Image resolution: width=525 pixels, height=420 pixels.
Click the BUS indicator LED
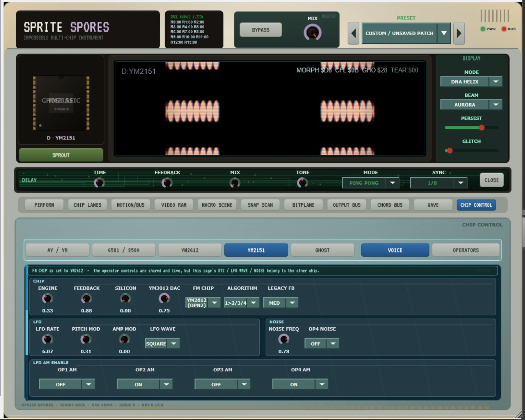click(504, 29)
